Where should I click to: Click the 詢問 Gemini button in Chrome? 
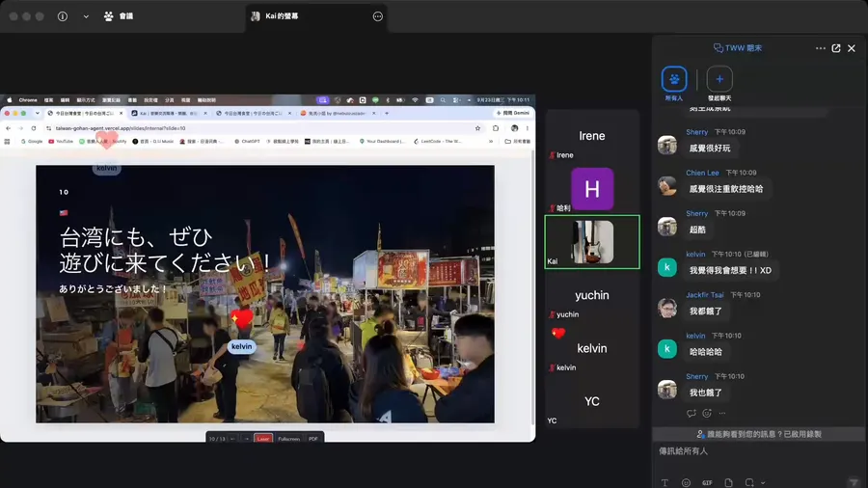(x=513, y=113)
